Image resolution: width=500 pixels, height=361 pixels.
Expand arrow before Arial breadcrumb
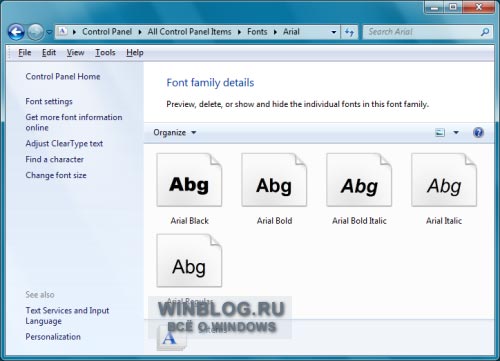tap(275, 32)
